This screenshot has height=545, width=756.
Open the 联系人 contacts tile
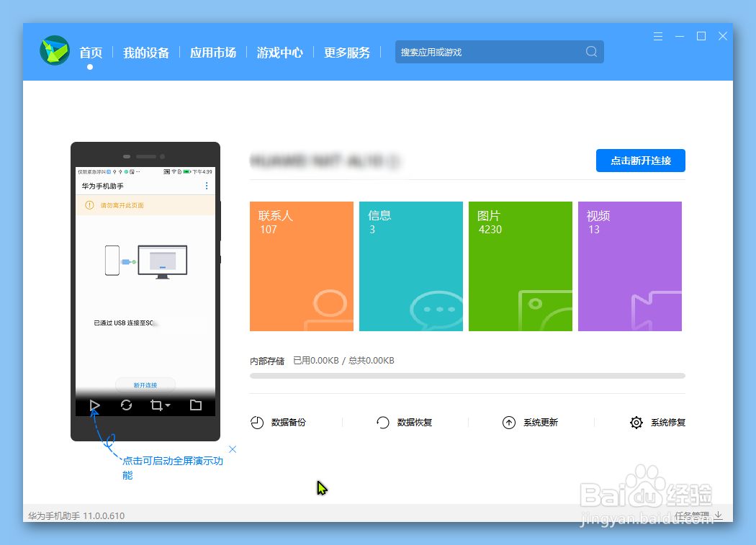302,266
